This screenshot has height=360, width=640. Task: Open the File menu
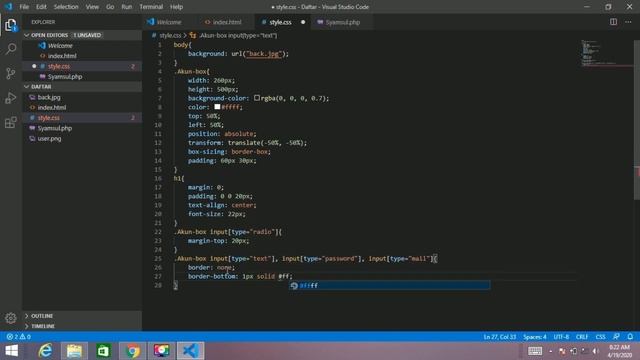24,7
